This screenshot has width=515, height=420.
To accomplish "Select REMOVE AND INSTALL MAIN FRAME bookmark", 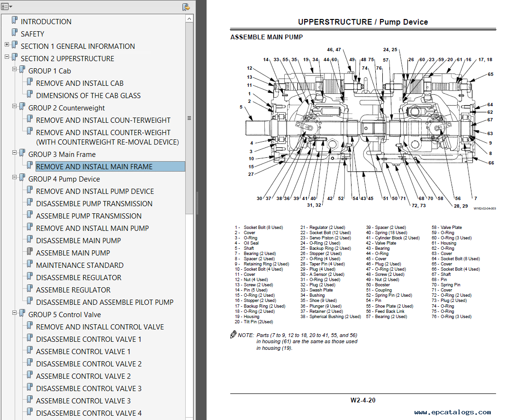I will point(94,167).
